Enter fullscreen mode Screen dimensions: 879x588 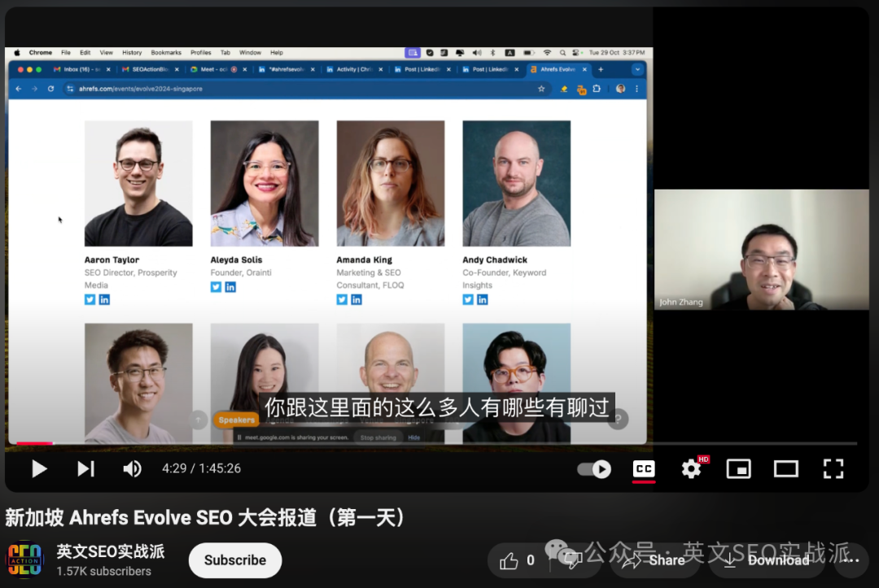833,468
